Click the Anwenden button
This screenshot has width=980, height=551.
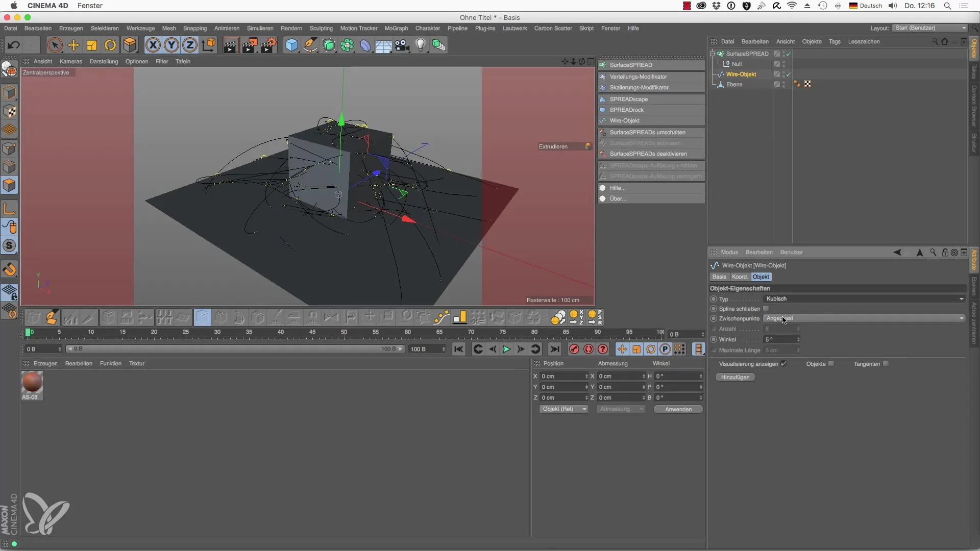click(678, 410)
